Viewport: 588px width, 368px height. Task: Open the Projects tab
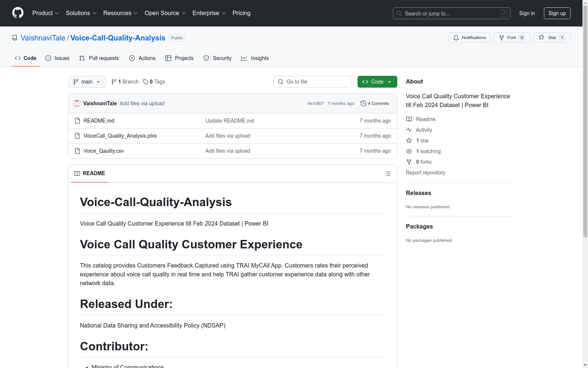[x=179, y=58]
